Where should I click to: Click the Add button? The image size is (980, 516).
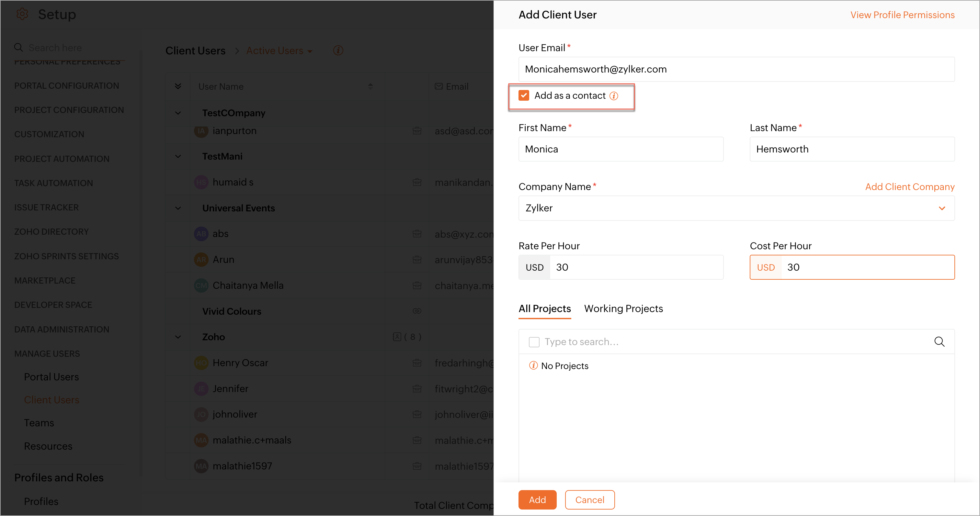point(537,499)
